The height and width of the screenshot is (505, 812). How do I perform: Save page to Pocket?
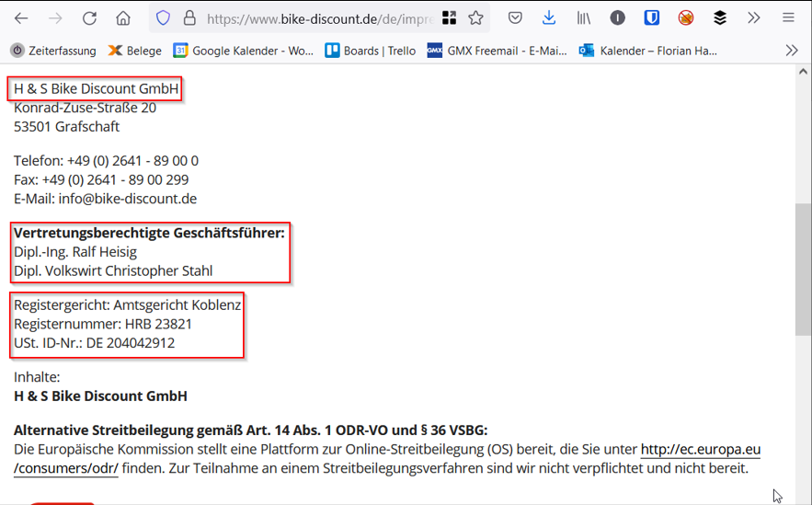click(515, 18)
